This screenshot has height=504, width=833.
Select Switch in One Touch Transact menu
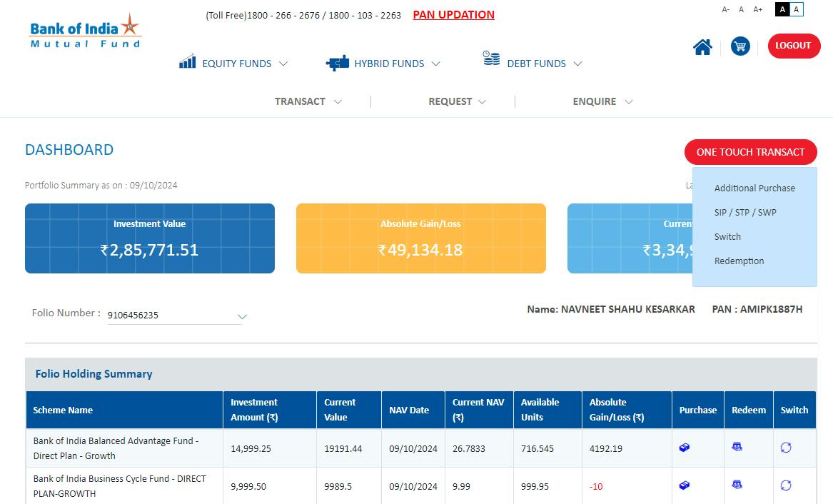[727, 237]
